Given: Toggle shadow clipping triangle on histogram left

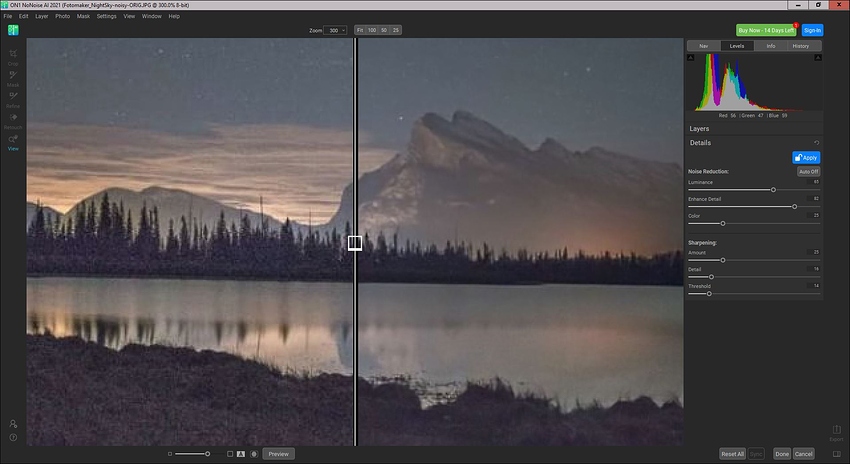Looking at the screenshot, I should coord(691,57).
